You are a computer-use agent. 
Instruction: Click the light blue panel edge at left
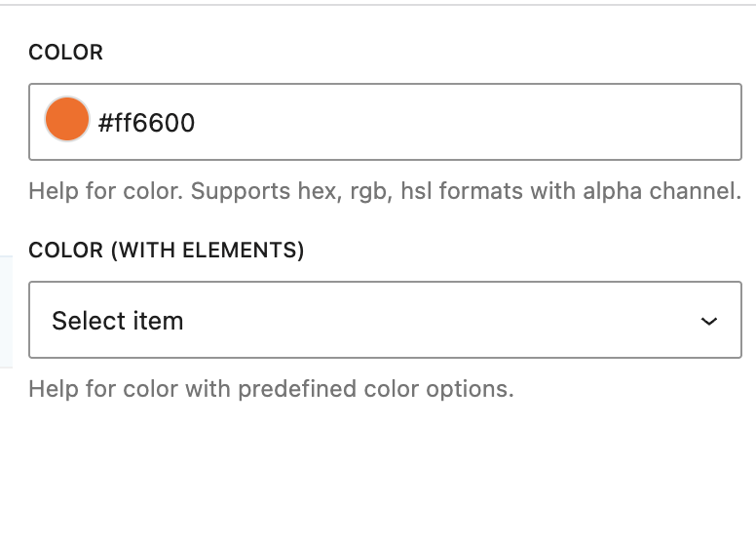[x=5, y=312]
